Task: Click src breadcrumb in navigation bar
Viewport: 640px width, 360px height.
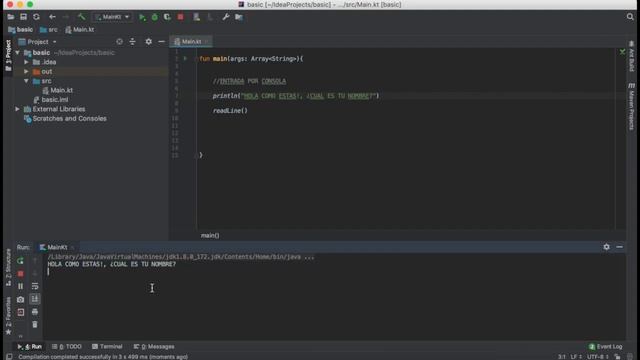Action: coord(49,29)
